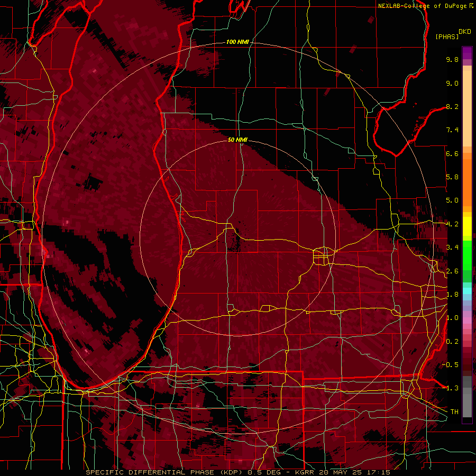Click the 6.6 scale value

452,153
